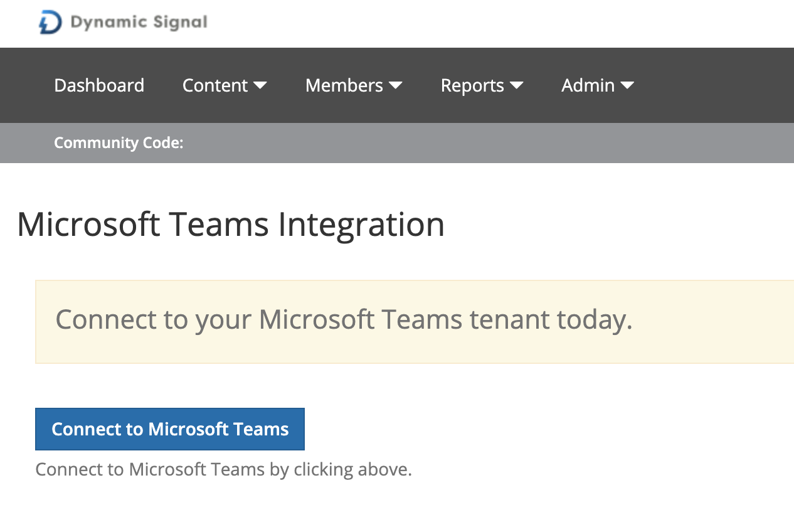The height and width of the screenshot is (532, 794).
Task: Expand the Content dropdown arrow
Action: 260,85
